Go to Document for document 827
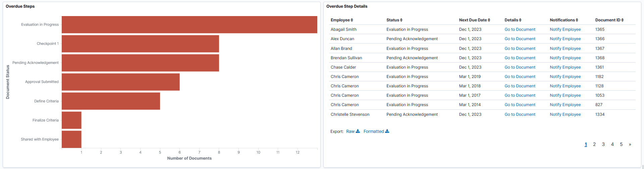Image resolution: width=644 pixels, height=169 pixels. 520,105
